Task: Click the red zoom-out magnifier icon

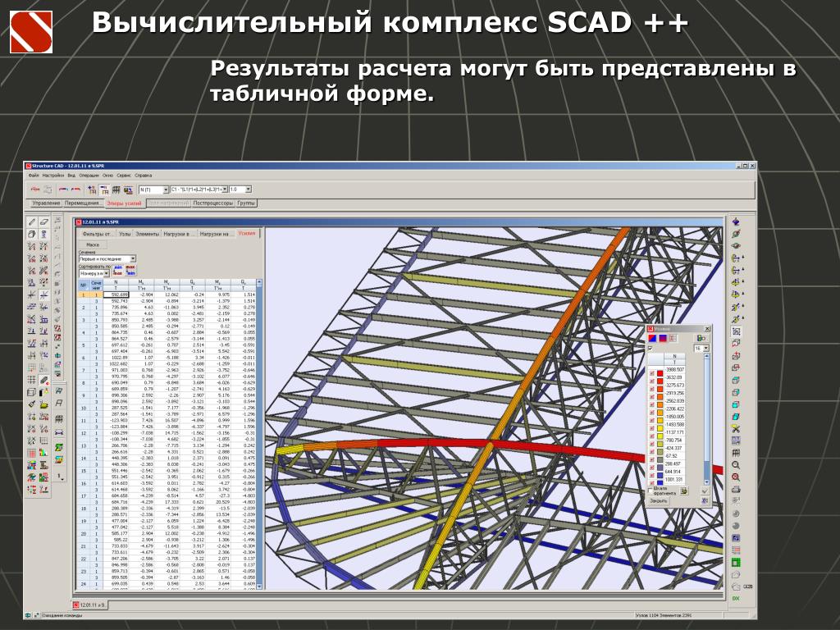Action: (736, 477)
